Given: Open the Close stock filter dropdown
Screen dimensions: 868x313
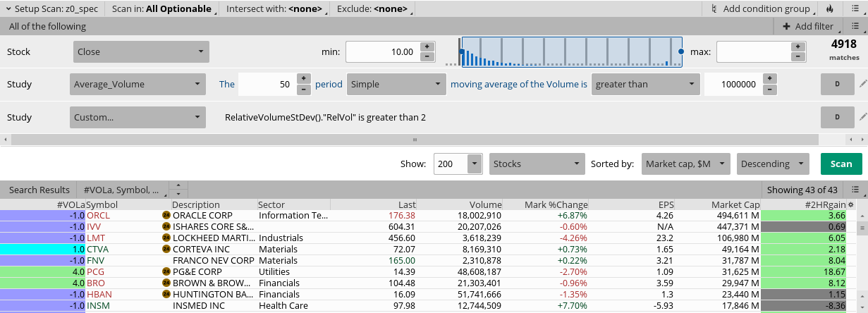Looking at the screenshot, I should pyautogui.click(x=141, y=51).
